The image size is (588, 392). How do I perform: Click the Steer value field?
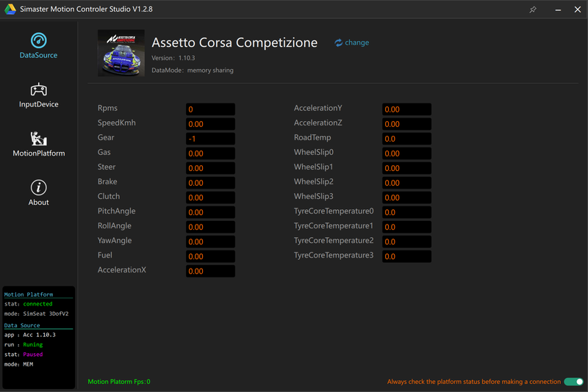point(210,168)
